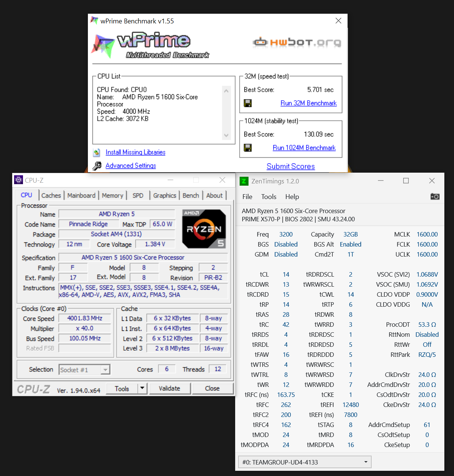Open the Memory tab in CPU-Z

pyautogui.click(x=112, y=195)
